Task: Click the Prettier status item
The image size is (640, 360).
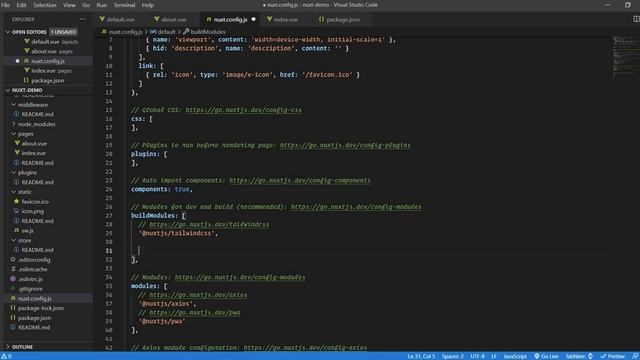Action: click(x=613, y=356)
